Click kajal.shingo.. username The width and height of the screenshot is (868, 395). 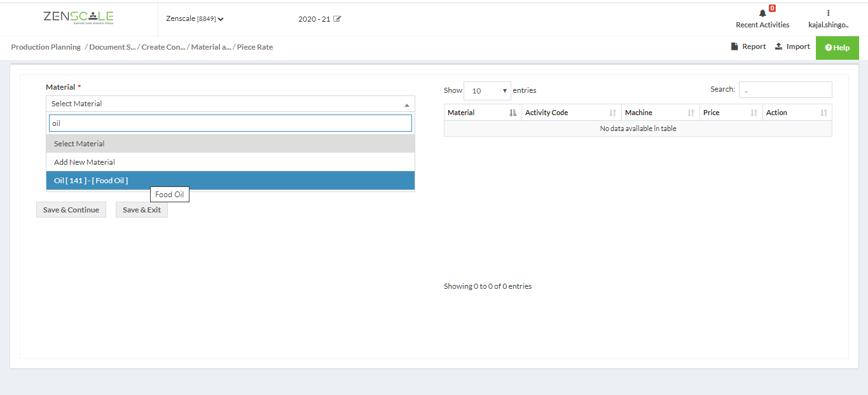pos(829,25)
